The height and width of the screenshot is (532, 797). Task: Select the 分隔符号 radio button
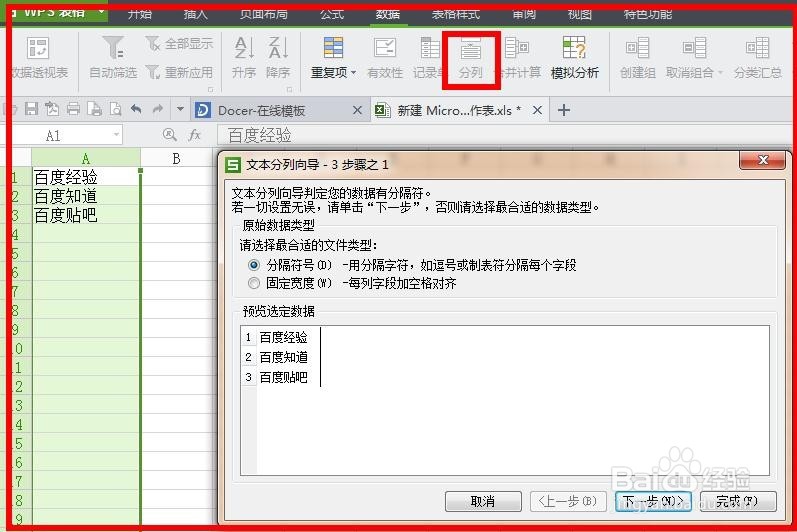tap(254, 265)
